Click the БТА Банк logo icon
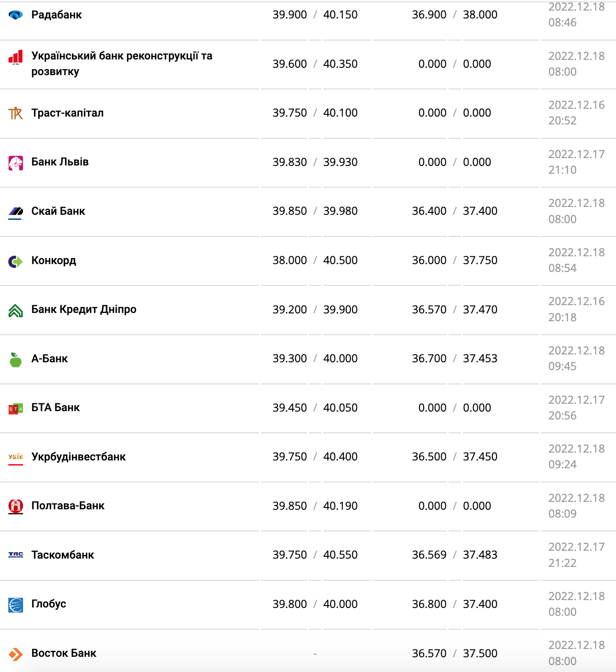616x672 pixels. [x=16, y=409]
